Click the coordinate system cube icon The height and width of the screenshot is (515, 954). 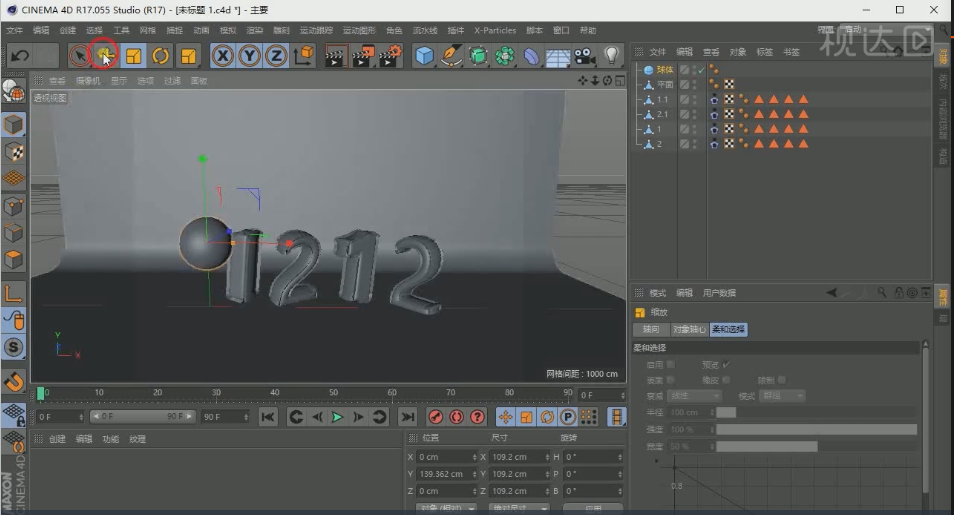click(303, 56)
